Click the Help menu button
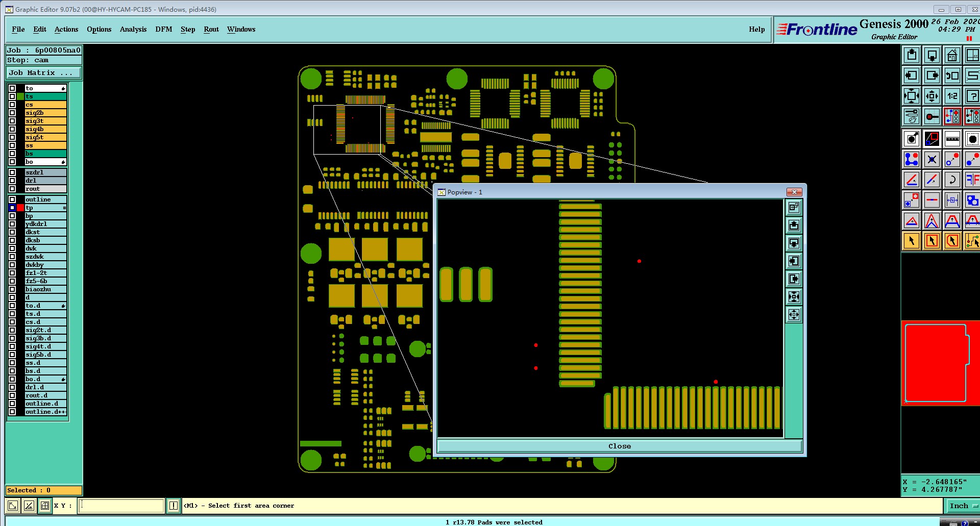 757,29
